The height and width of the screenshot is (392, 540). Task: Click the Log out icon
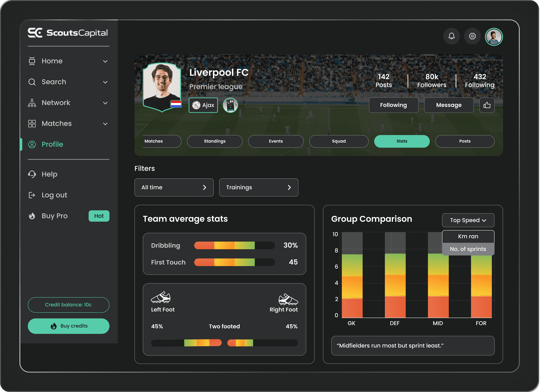point(32,195)
